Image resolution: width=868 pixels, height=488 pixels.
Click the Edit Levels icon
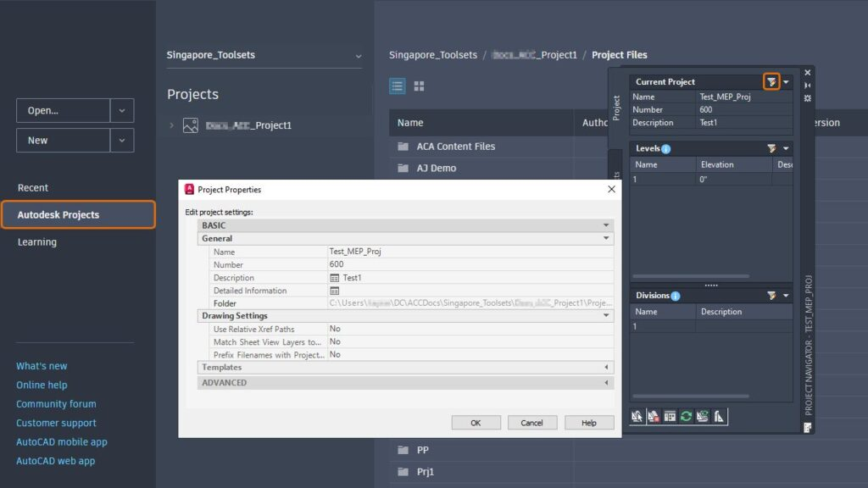click(771, 148)
